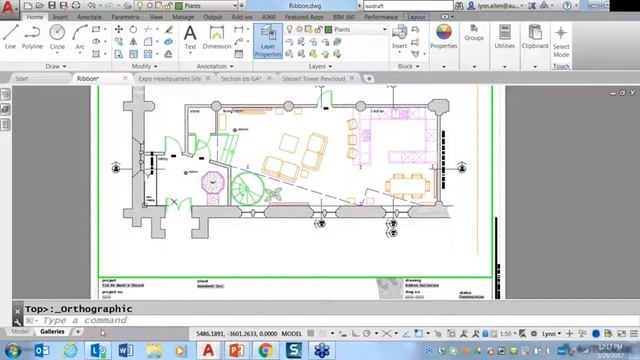
Task: Open the Properties color wheel panel
Action: 444,37
